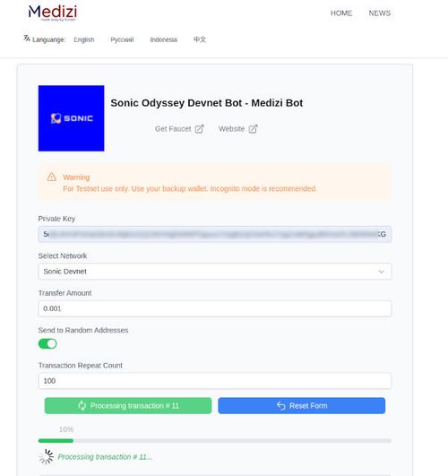Click the loading spinner beside processing status
Viewport: 448px width, 476px height.
point(46,456)
